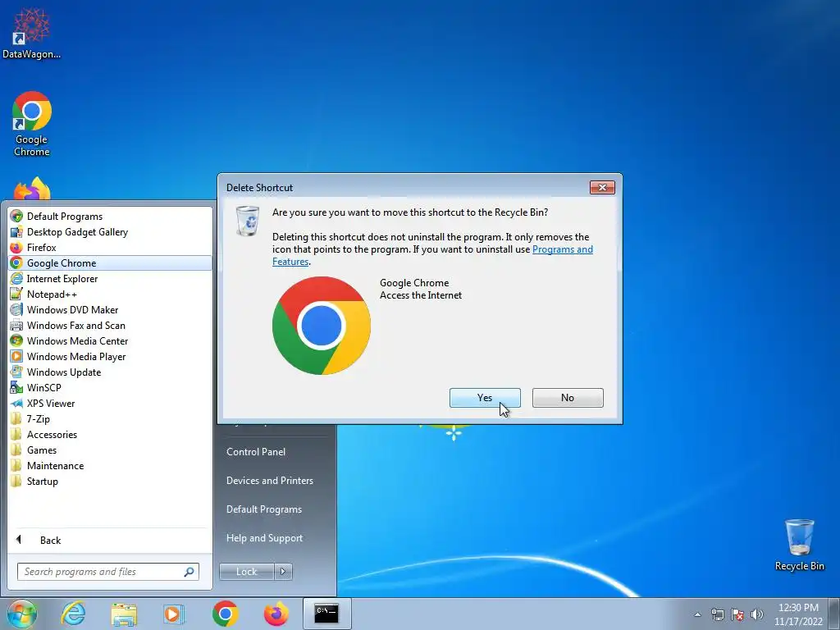This screenshot has height=630, width=840.
Task: Switch to the Command Prompt taskbar window
Action: [x=326, y=614]
